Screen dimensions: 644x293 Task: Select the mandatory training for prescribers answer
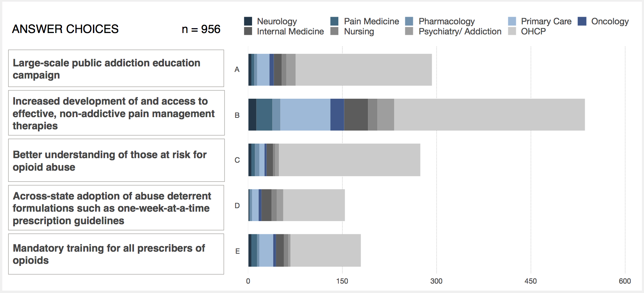[x=116, y=254]
